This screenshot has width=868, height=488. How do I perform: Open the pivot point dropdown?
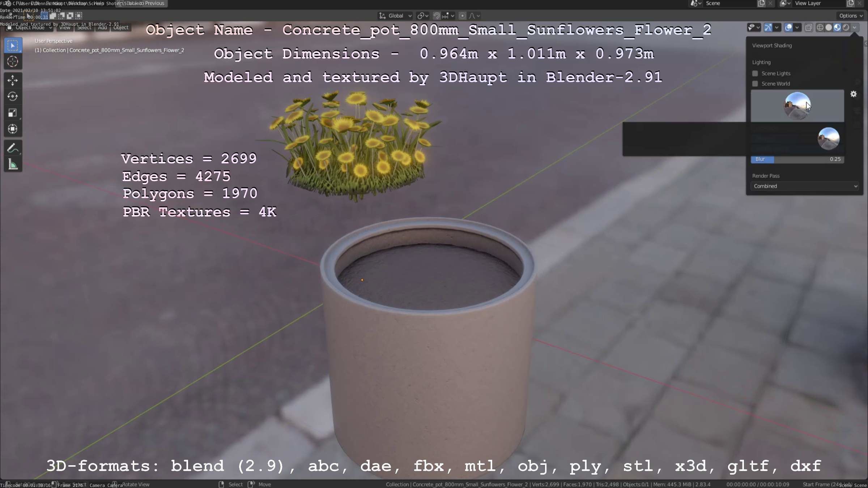(x=422, y=16)
